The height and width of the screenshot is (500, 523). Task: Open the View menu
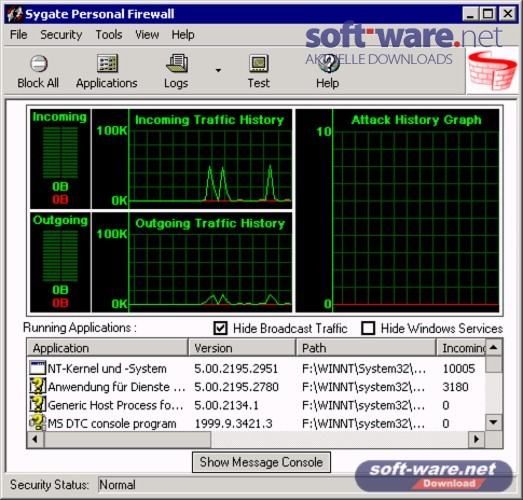coord(147,35)
